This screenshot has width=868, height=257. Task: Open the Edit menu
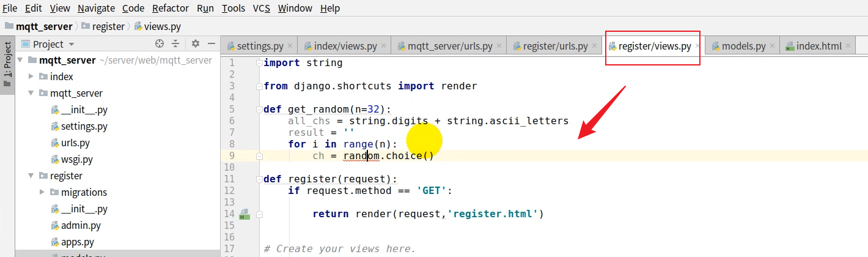click(34, 9)
